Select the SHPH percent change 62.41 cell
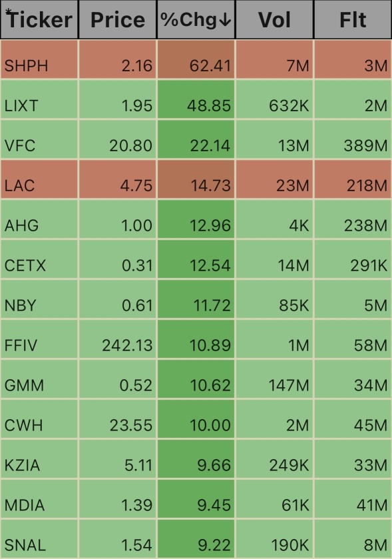 [x=196, y=59]
